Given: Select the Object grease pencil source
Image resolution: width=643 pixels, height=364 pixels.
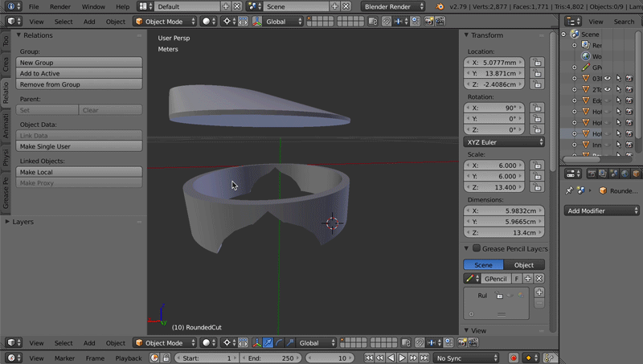Looking at the screenshot, I should pos(523,265).
